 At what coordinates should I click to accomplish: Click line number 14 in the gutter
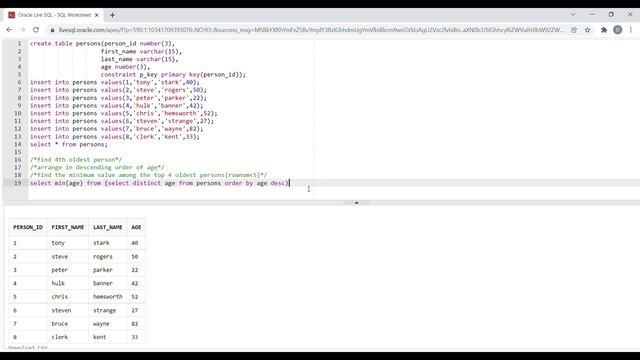click(x=17, y=144)
